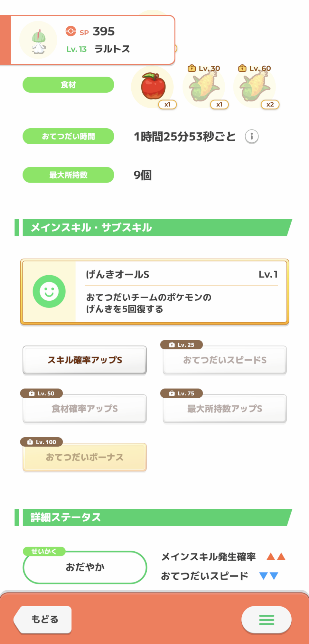Tap the Lv. 30 locked corn ingredient
The height and width of the screenshot is (644, 309).
click(x=204, y=87)
